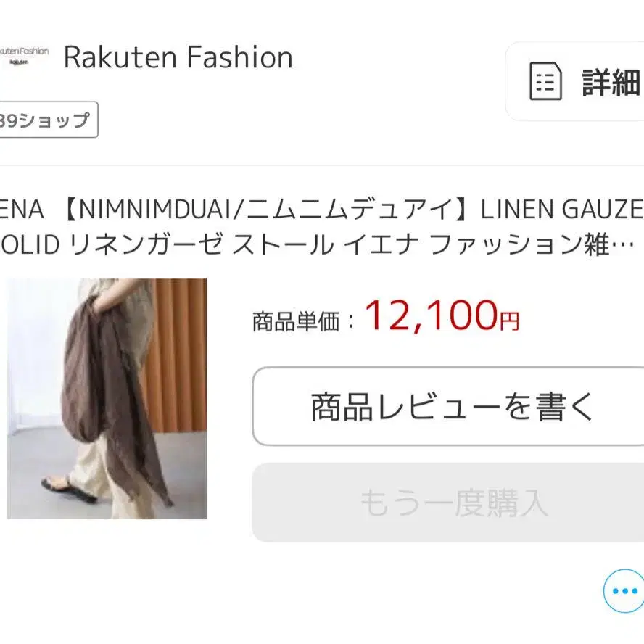This screenshot has width=644, height=644.
Task: Click the 詳細 text label
Action: [611, 82]
